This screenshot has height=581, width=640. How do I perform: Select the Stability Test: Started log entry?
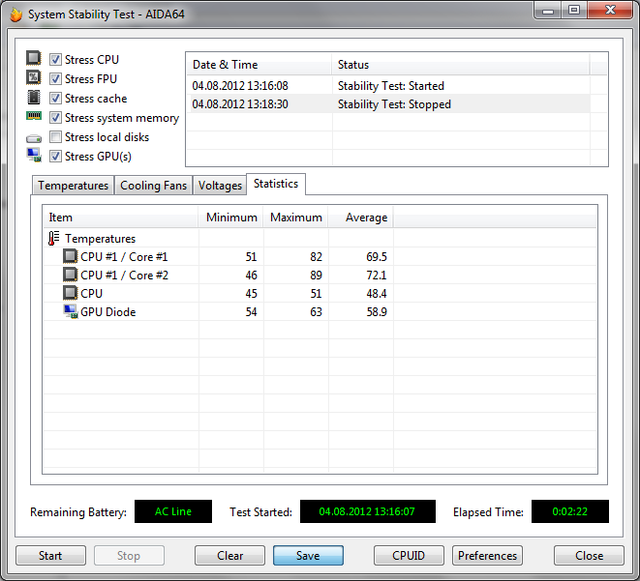tap(391, 86)
